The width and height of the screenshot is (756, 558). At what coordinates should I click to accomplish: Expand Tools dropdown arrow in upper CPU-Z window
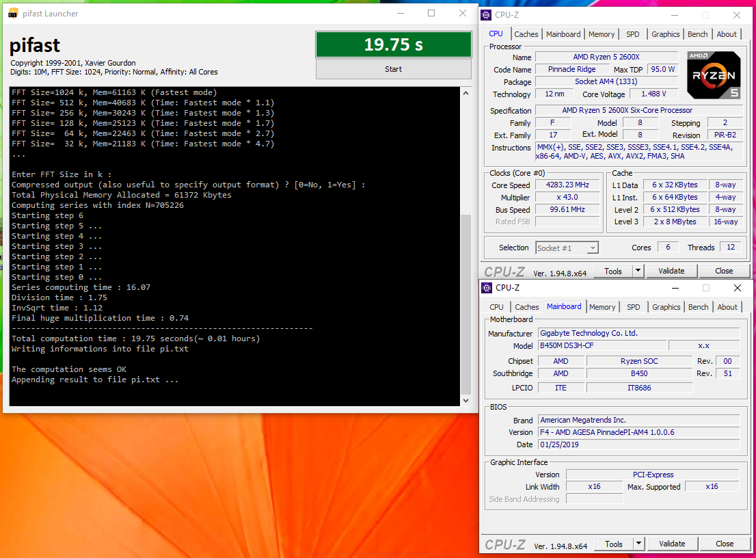[x=638, y=271]
